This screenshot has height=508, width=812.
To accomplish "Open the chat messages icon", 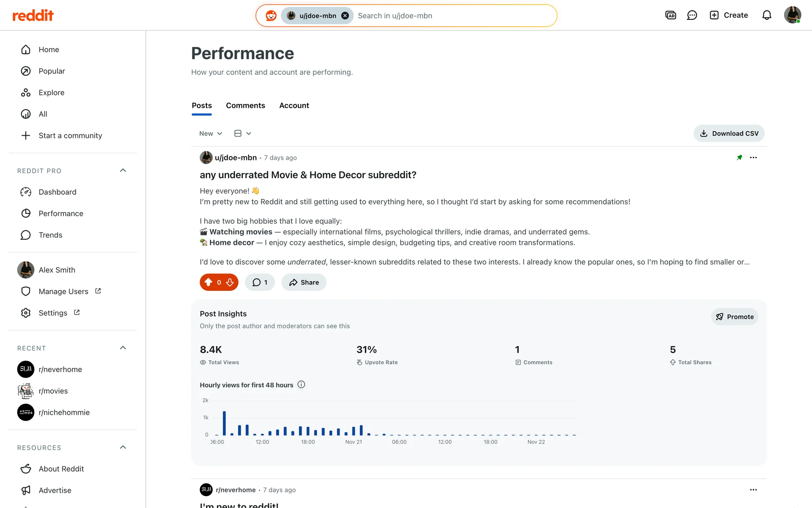I will click(692, 15).
